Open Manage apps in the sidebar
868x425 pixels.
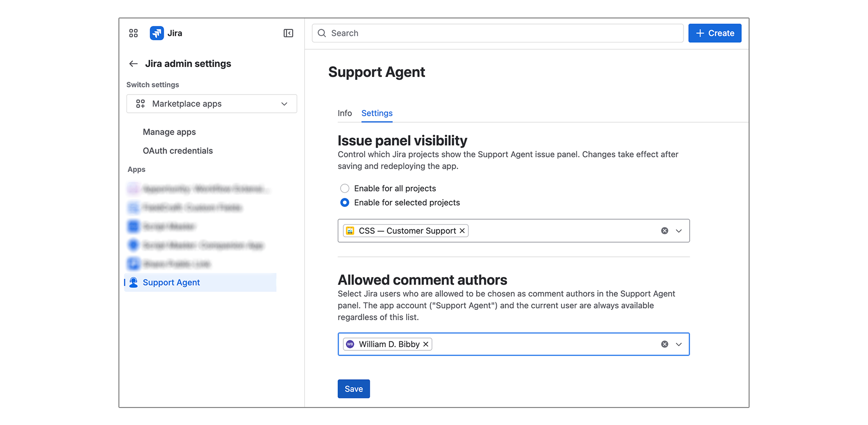coord(169,132)
